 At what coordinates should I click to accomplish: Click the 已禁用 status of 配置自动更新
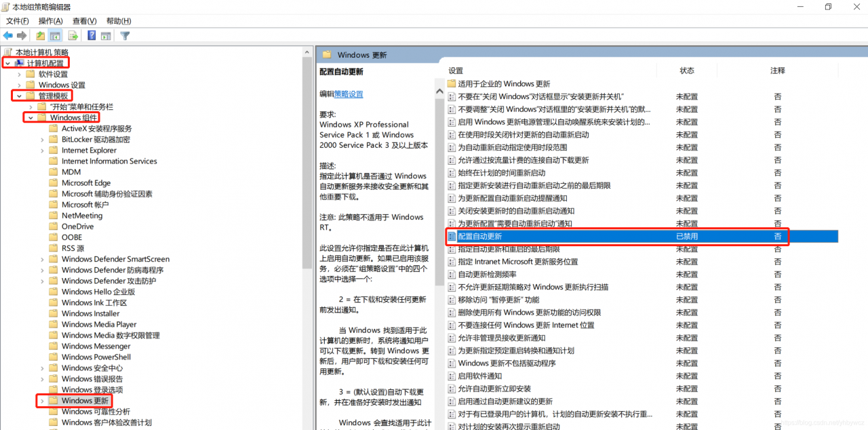687,237
